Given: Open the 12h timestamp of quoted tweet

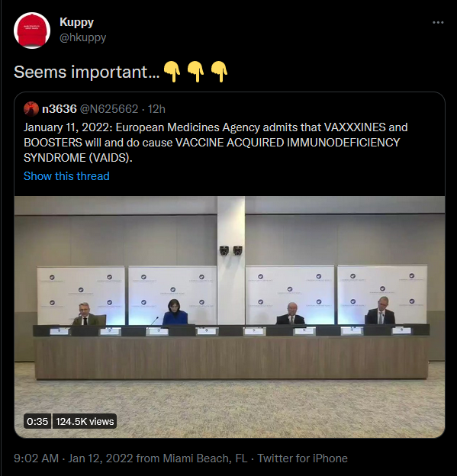Looking at the screenshot, I should point(156,109).
